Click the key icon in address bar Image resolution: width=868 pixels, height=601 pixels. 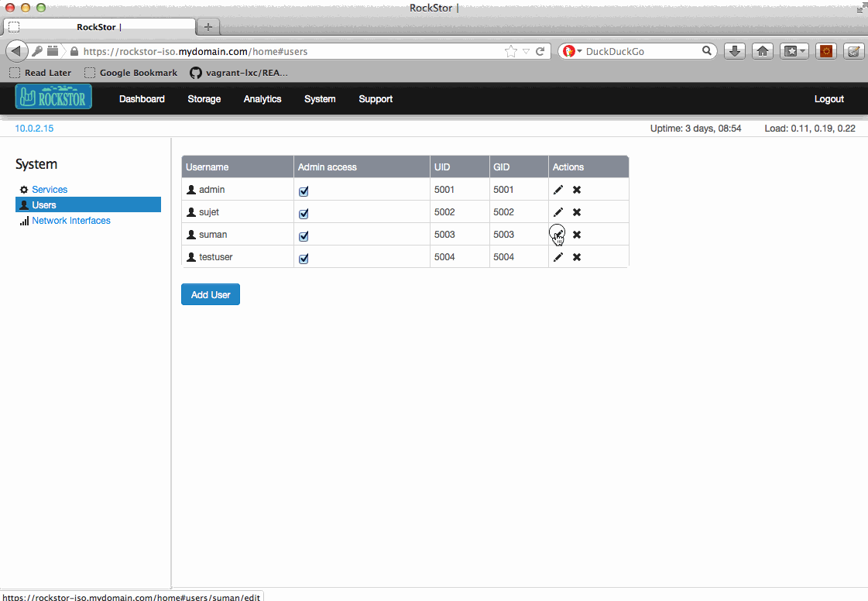37,51
